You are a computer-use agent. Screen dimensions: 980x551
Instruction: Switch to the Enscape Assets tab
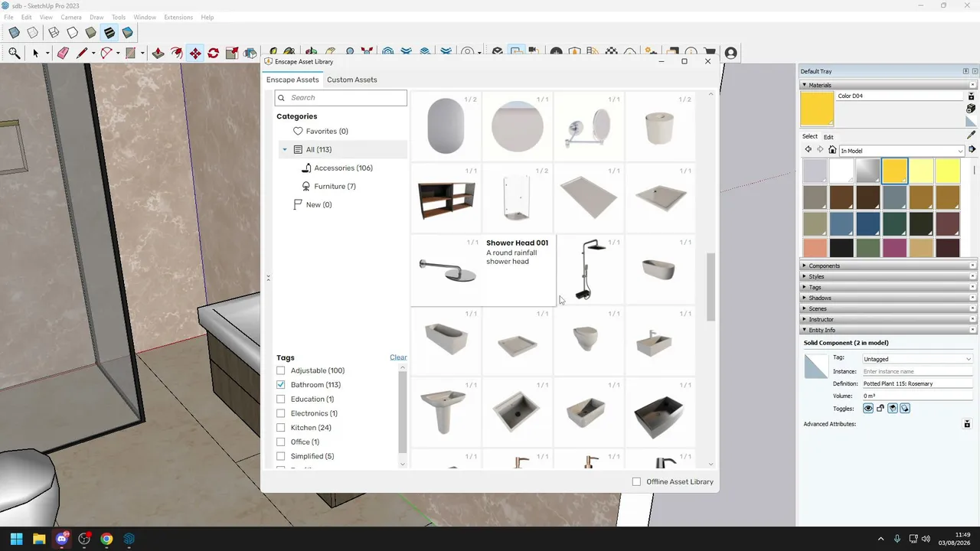click(292, 80)
